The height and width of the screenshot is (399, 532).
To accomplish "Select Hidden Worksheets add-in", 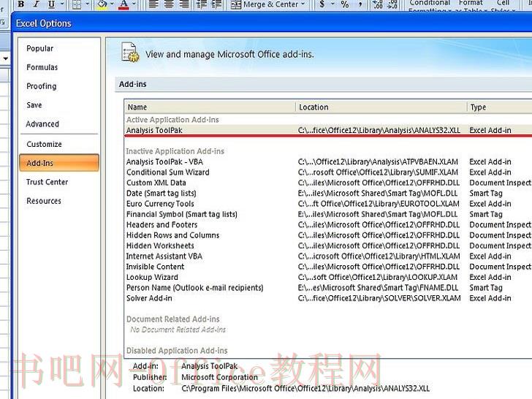I will 328,246.
